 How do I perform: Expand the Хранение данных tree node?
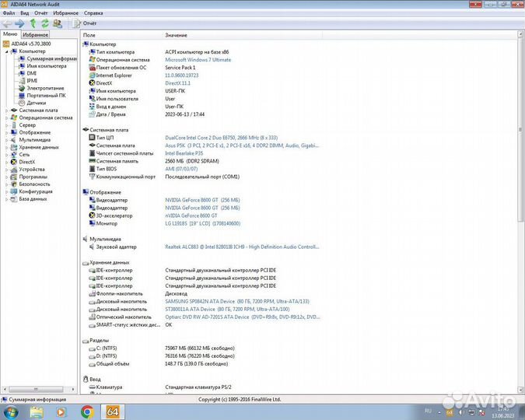6,147
